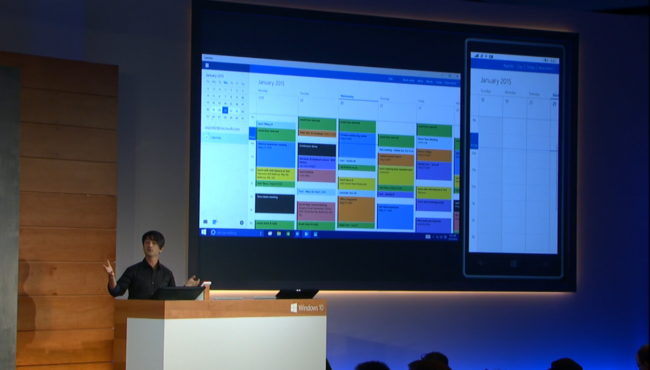650x370 pixels.
Task: Tap Today on the phone calendar header
Action: [x=530, y=67]
